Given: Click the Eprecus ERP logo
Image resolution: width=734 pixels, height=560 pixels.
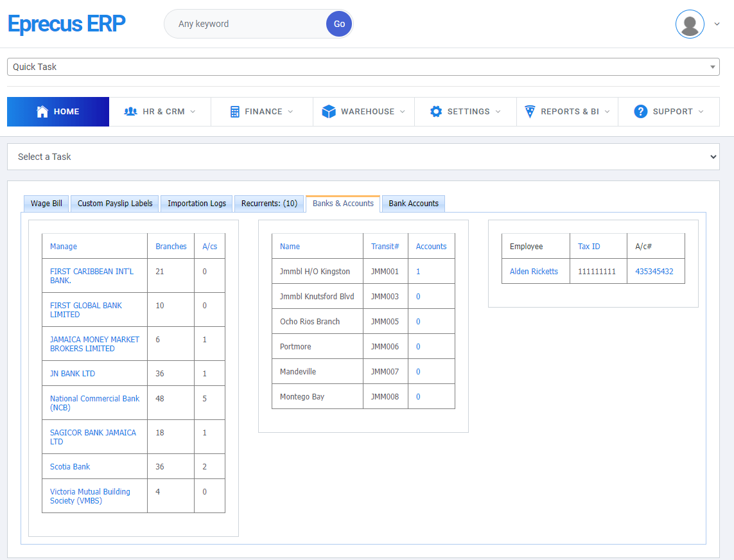Looking at the screenshot, I should click(67, 24).
